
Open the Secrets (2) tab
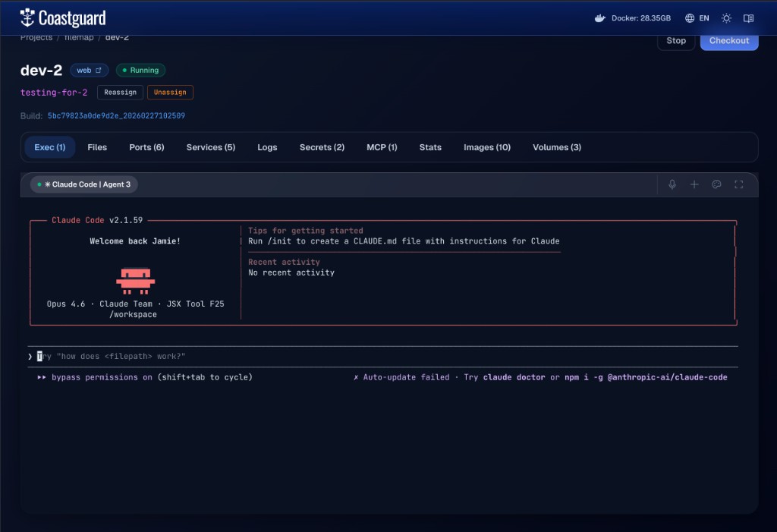(322, 147)
